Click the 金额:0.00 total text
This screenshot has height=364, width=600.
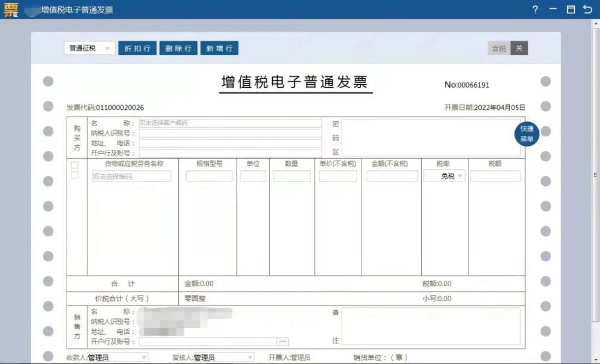coord(199,284)
